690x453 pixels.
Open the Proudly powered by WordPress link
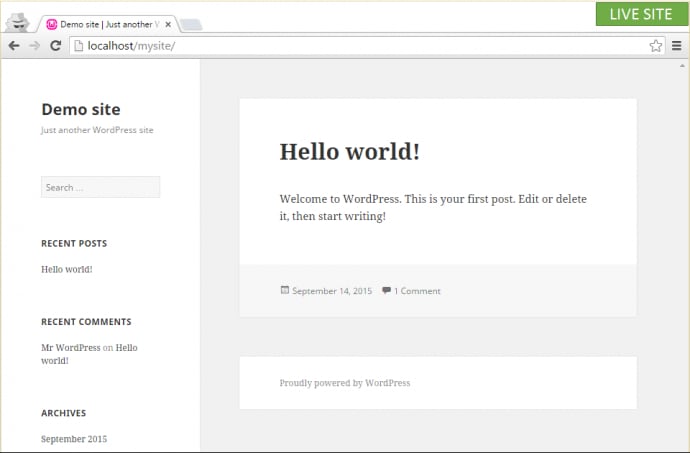point(345,383)
